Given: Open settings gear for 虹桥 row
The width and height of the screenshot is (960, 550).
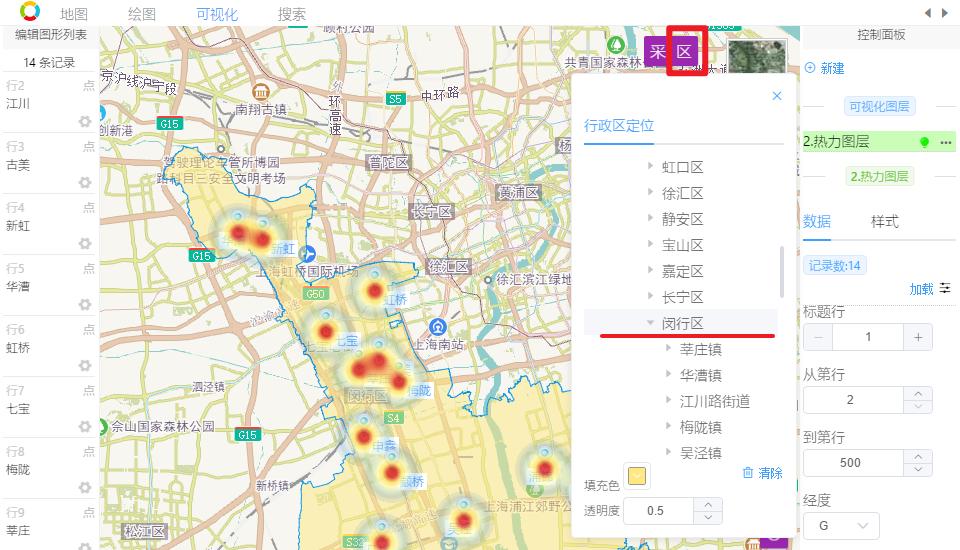Looking at the screenshot, I should pos(85,365).
